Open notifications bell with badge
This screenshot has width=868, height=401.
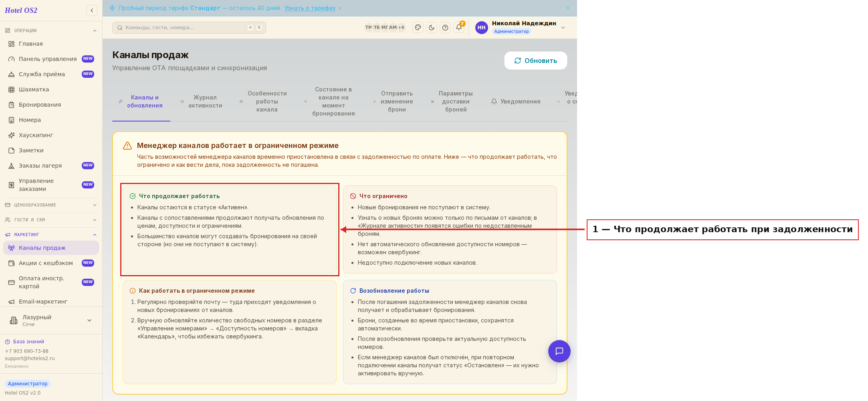click(x=459, y=28)
